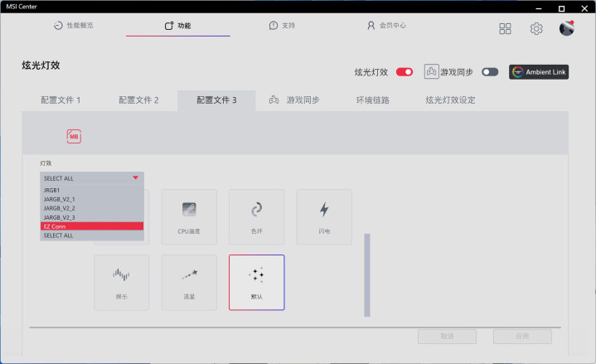
Task: Open the apps grid icon
Action: tap(505, 28)
